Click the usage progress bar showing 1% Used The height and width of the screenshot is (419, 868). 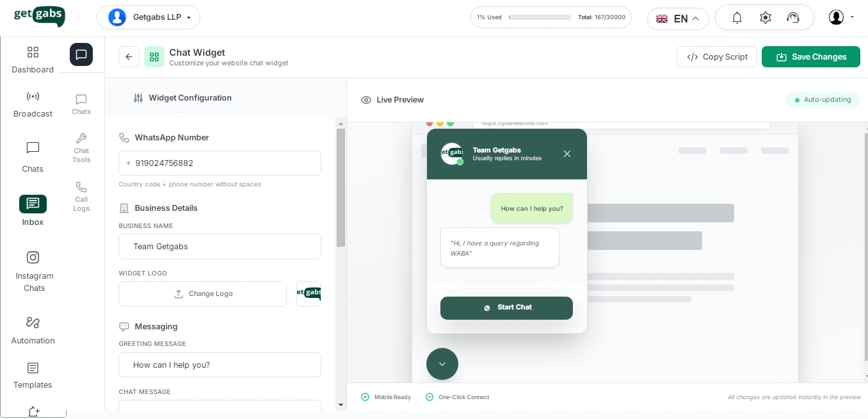pos(540,17)
